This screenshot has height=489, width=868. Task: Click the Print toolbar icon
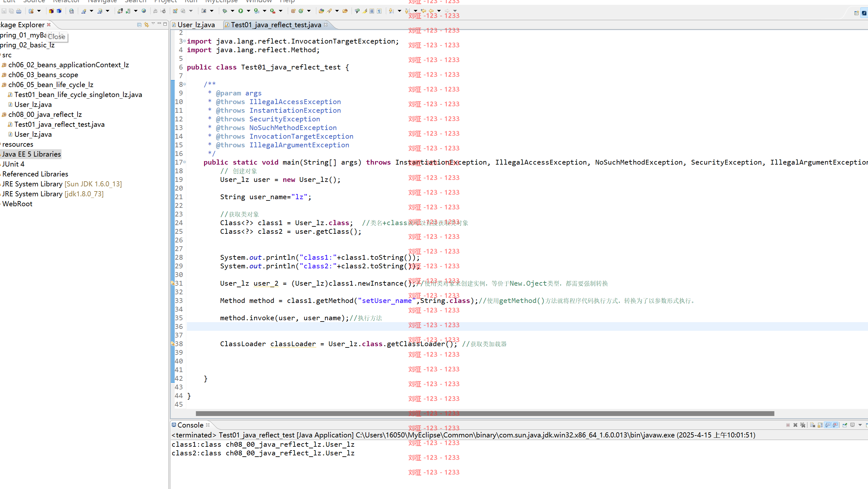tap(19, 11)
